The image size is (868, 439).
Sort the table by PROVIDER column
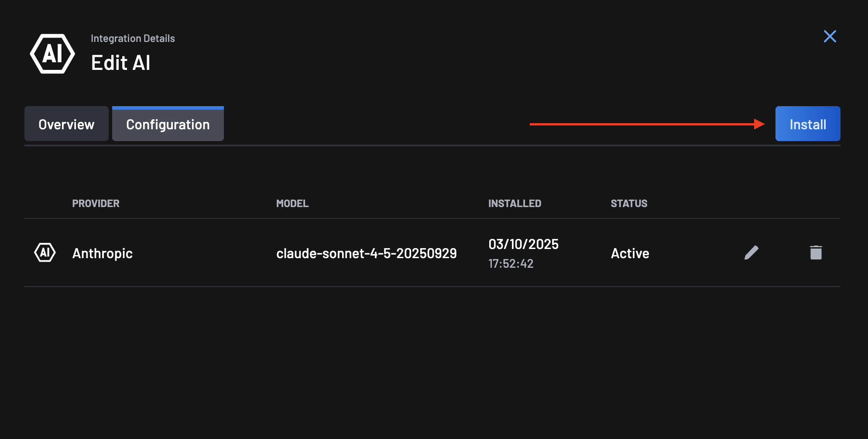pyautogui.click(x=96, y=203)
